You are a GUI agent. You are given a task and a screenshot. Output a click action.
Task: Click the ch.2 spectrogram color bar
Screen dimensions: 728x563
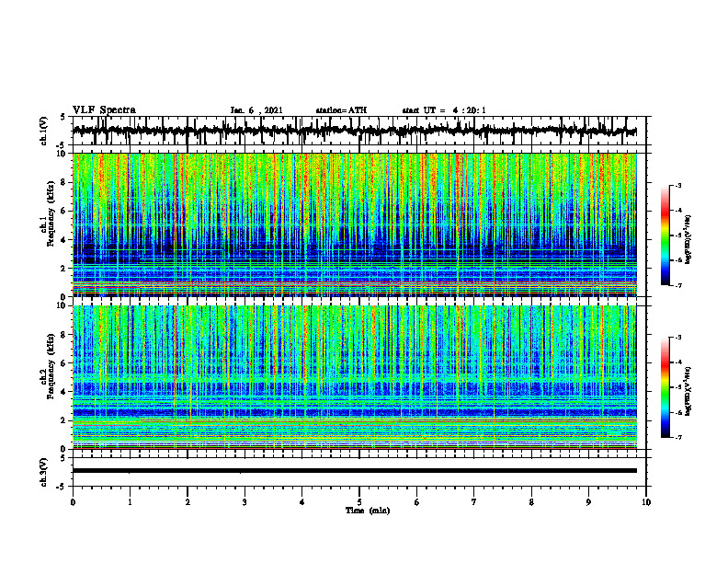665,387
